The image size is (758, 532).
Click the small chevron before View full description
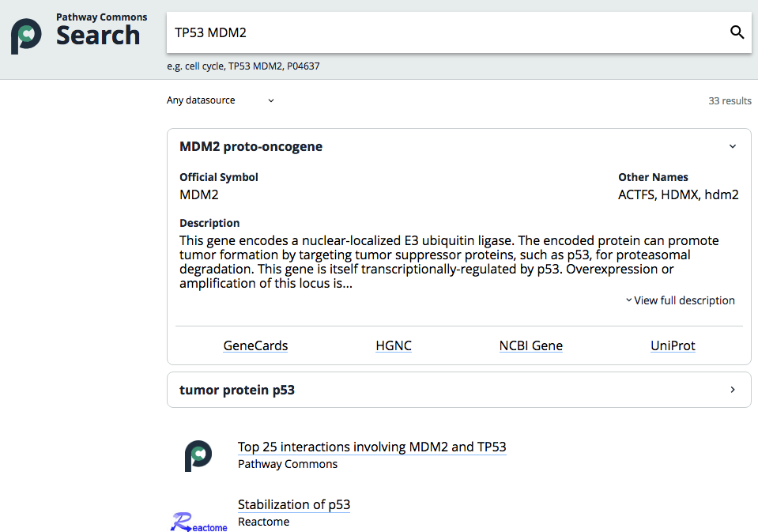point(628,300)
